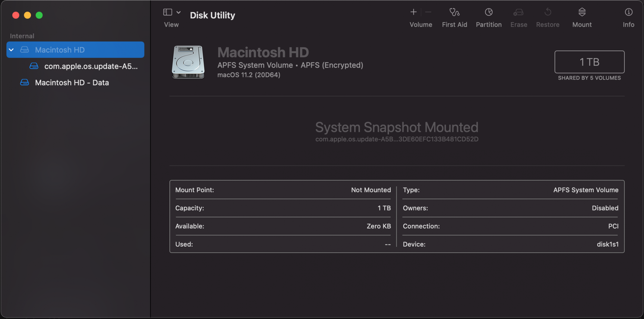The height and width of the screenshot is (319, 644).
Task: Minimize window with yellow button
Action: 27,15
